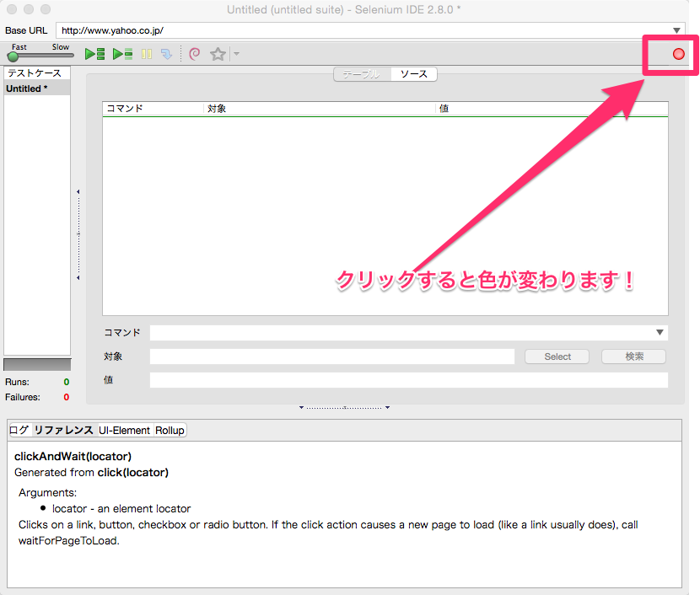
Task: Click the 値 column header
Action: click(552, 109)
